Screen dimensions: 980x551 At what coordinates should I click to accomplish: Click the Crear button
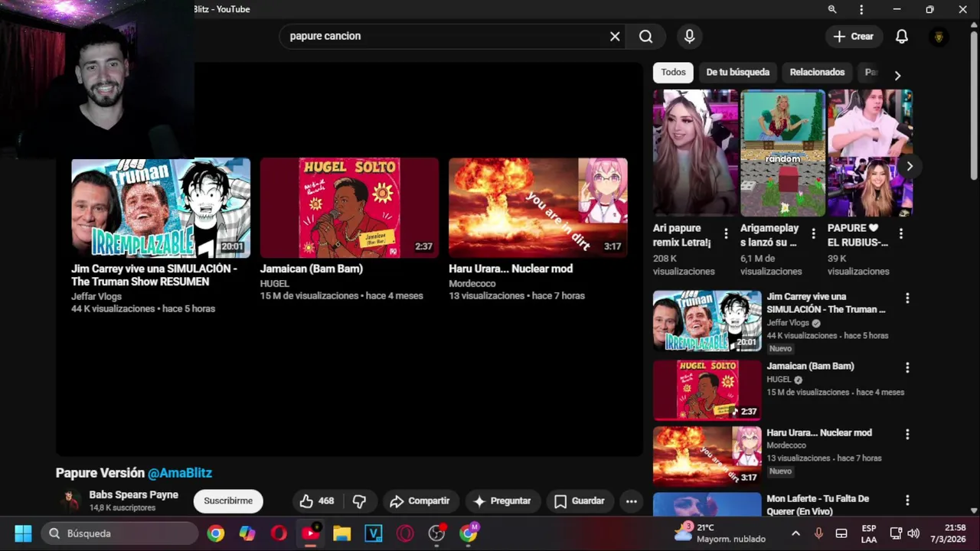click(x=854, y=36)
